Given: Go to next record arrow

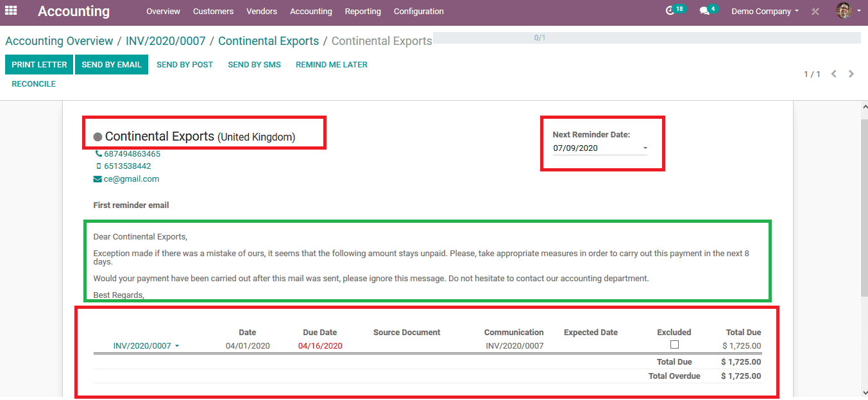Looking at the screenshot, I should click(x=851, y=74).
